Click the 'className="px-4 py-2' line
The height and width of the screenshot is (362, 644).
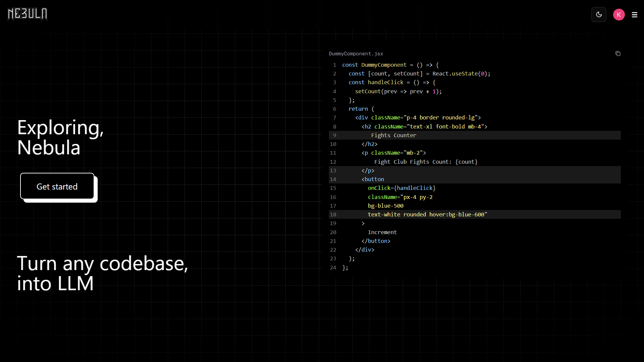tap(475, 197)
